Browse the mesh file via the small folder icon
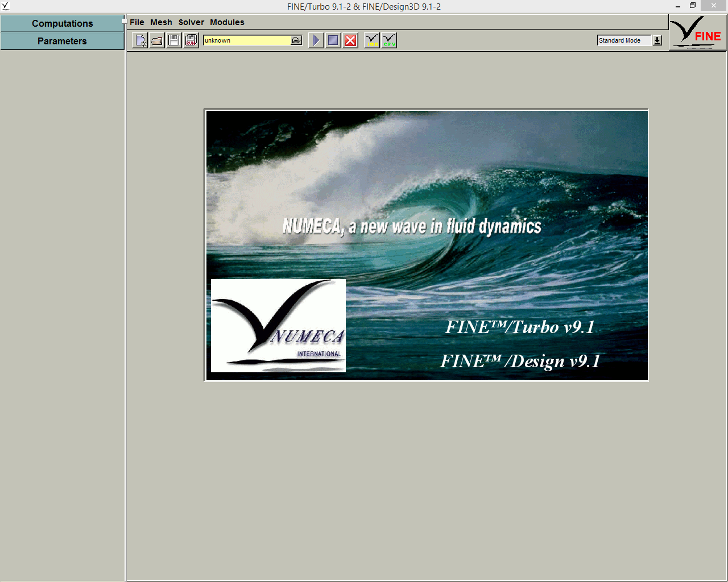Screen dimensions: 728x582 point(296,40)
